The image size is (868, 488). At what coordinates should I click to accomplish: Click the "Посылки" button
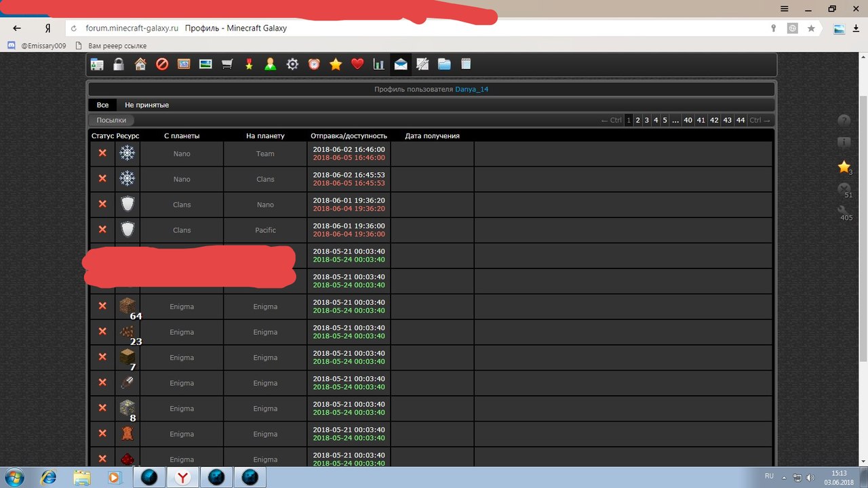tap(111, 120)
